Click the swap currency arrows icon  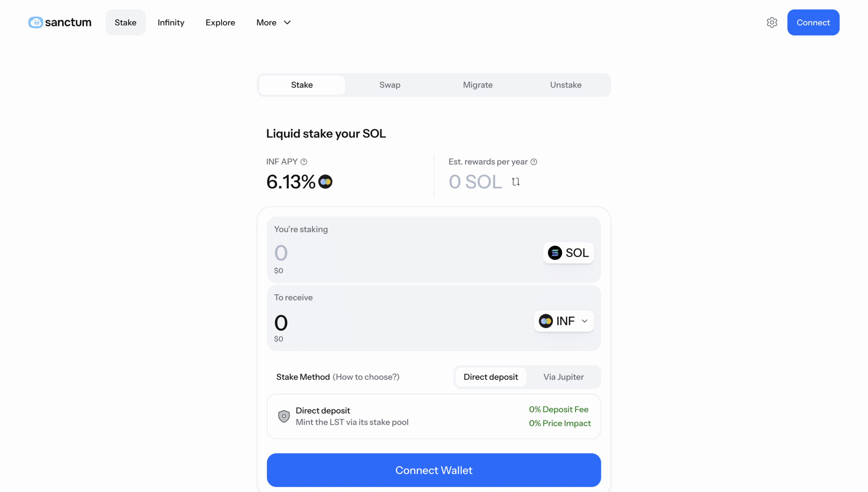pyautogui.click(x=516, y=182)
